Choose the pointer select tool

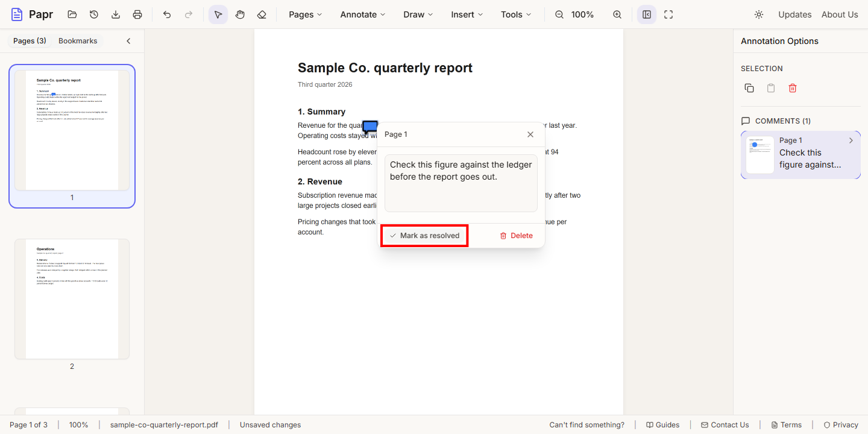218,14
